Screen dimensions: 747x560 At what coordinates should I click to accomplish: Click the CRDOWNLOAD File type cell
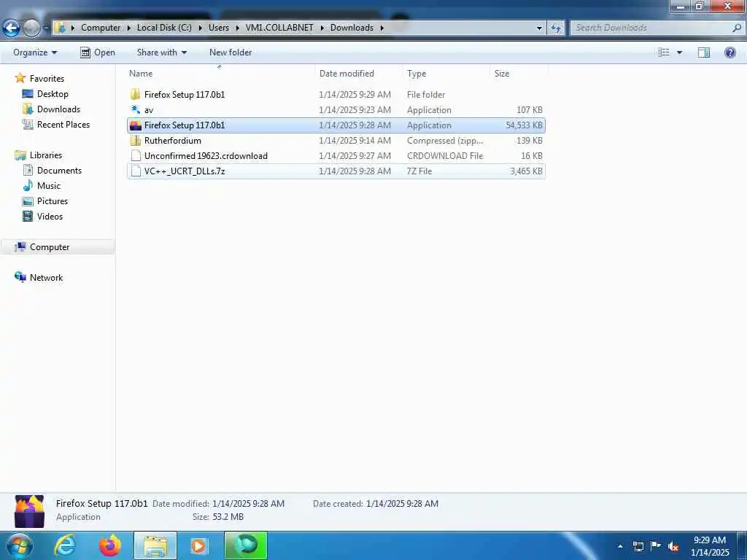pos(445,156)
